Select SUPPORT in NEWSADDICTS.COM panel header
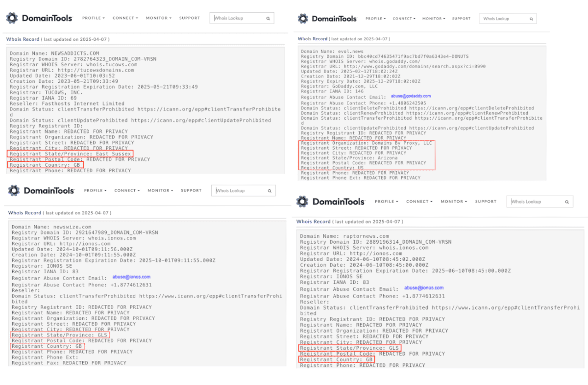This screenshot has height=385, width=588. pos(190,18)
